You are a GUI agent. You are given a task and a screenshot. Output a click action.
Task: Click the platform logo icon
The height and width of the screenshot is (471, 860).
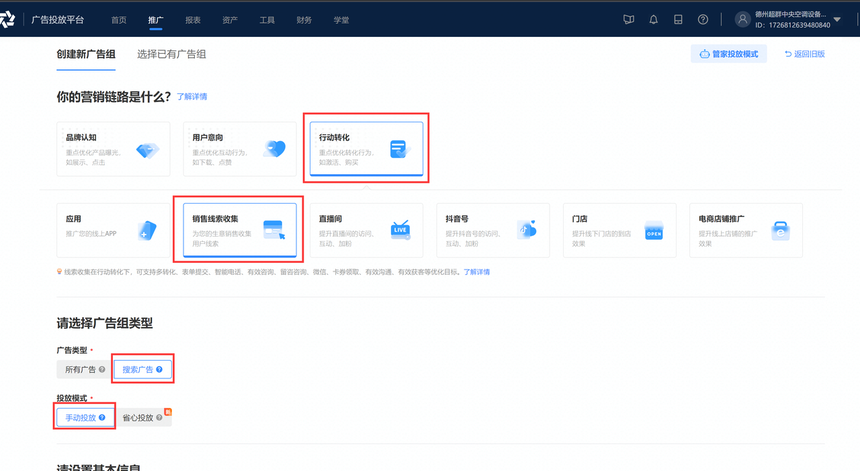[8, 20]
